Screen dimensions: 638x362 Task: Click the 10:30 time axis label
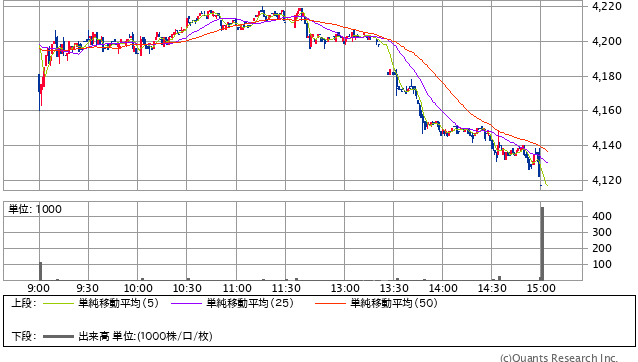point(187,288)
